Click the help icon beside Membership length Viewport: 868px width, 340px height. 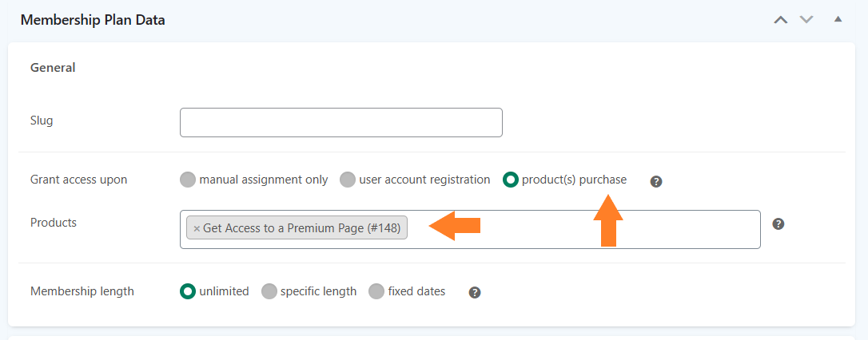tap(475, 292)
